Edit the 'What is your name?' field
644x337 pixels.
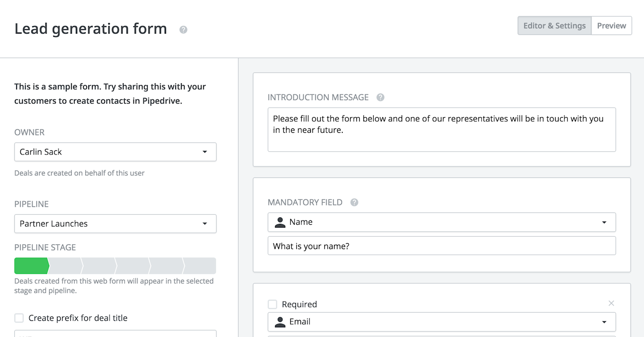coord(442,246)
